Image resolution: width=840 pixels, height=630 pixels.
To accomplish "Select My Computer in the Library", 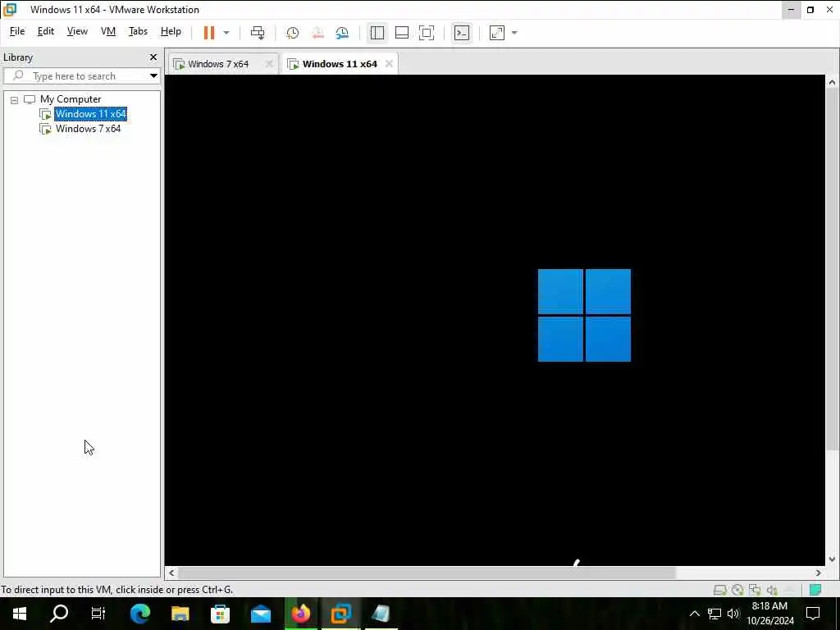I will click(71, 99).
